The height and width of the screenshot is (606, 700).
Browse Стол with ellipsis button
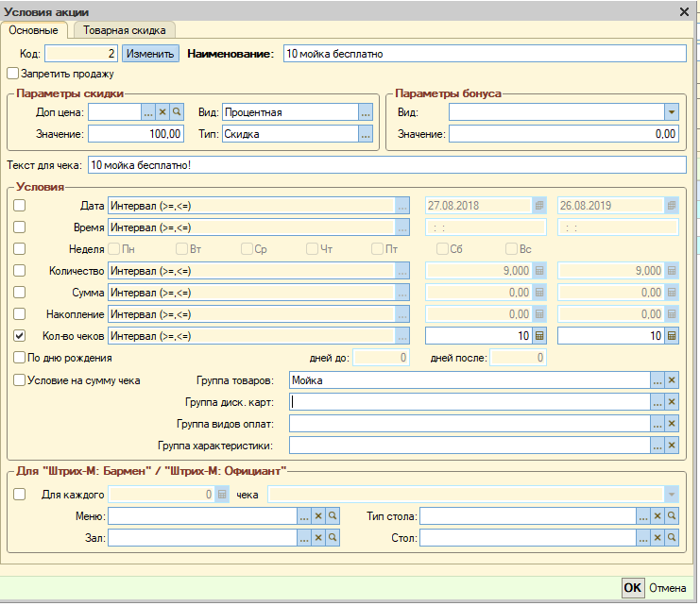(643, 537)
